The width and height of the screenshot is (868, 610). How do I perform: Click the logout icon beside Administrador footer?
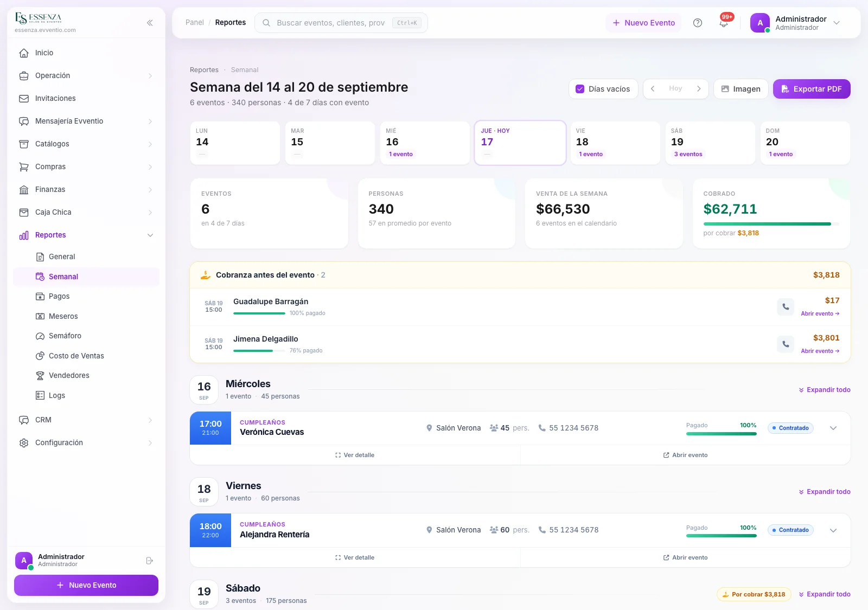point(150,561)
